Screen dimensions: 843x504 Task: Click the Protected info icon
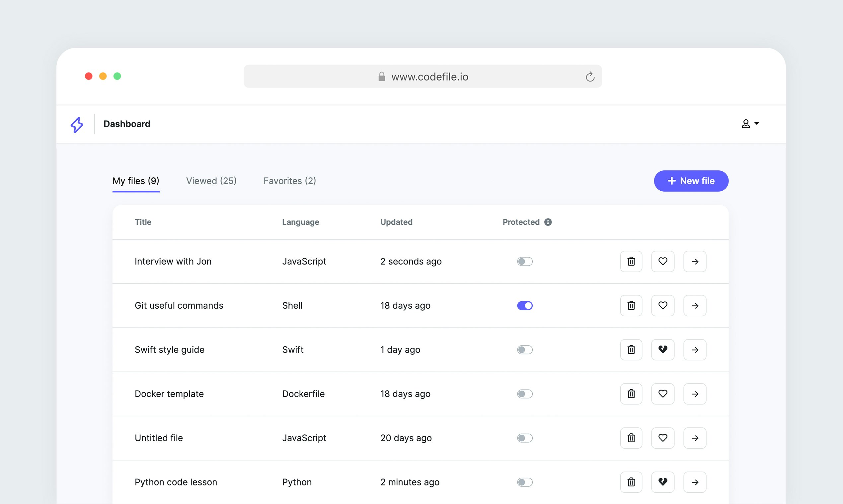coord(548,222)
